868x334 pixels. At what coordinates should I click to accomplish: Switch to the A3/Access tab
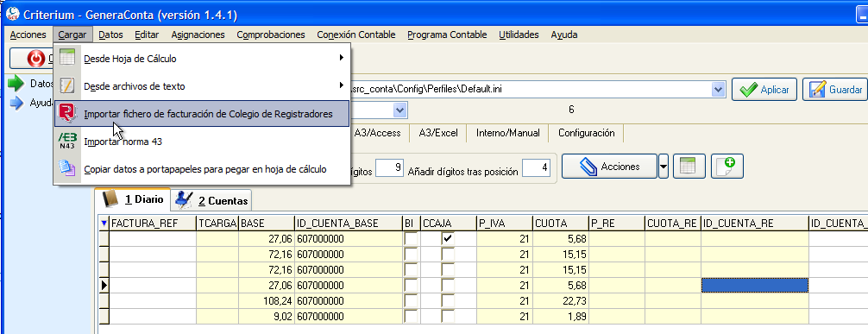pos(378,133)
